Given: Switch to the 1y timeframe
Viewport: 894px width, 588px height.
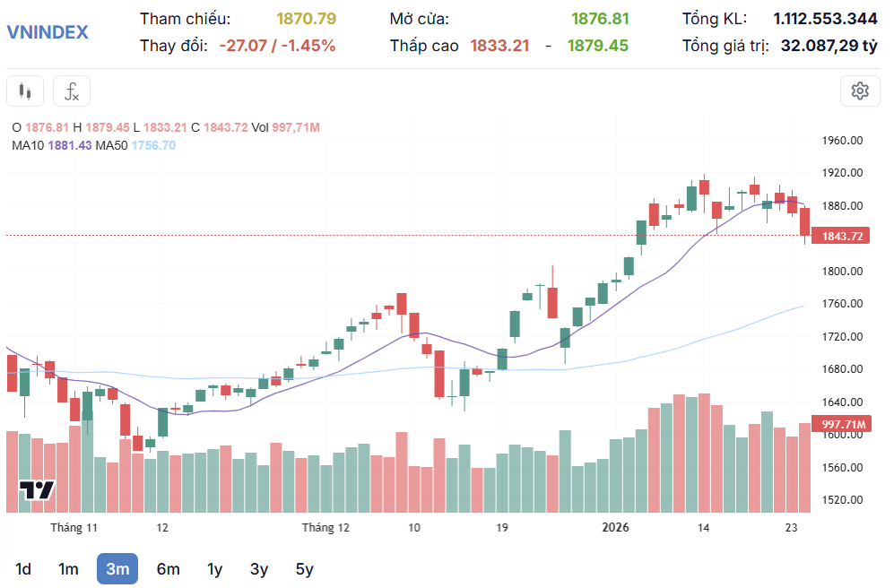Looking at the screenshot, I should point(214,568).
